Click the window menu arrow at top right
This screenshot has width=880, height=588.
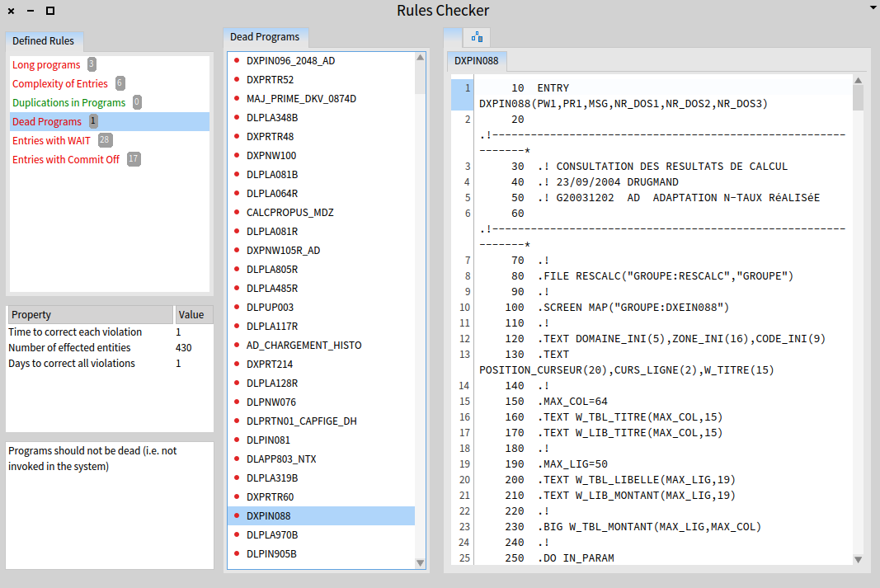(873, 7)
